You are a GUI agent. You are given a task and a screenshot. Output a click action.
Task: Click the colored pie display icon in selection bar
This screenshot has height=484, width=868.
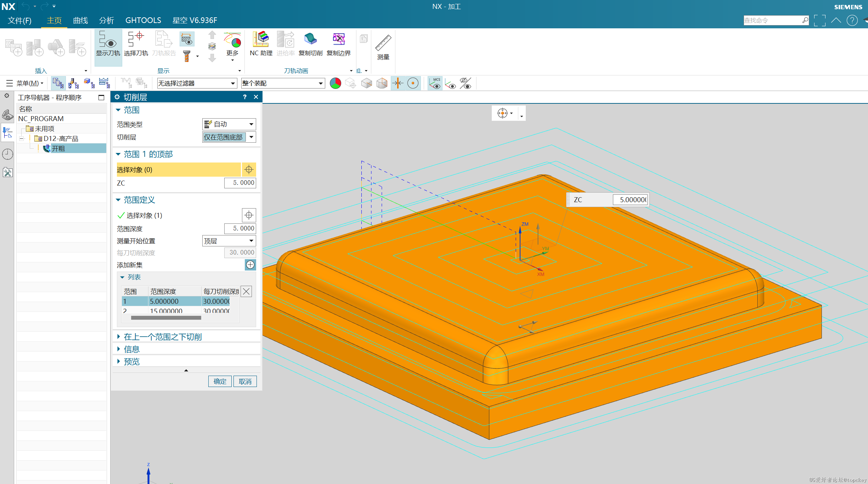pos(335,83)
